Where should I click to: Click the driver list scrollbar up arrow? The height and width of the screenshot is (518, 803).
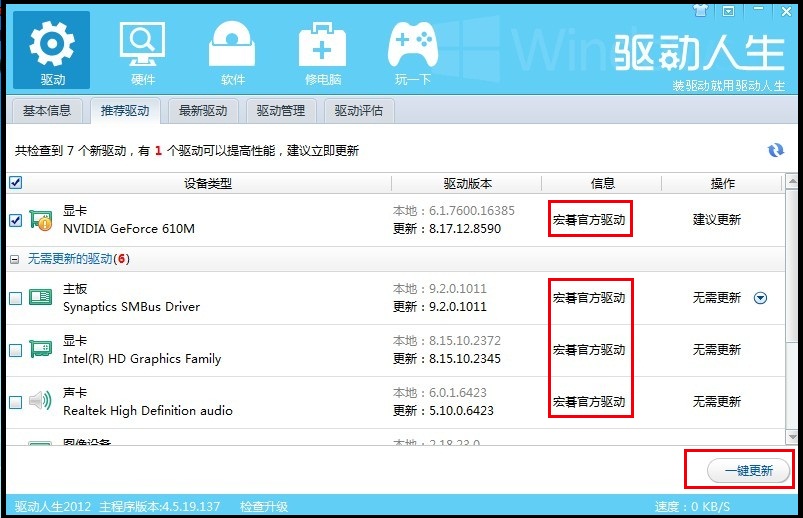tap(792, 181)
